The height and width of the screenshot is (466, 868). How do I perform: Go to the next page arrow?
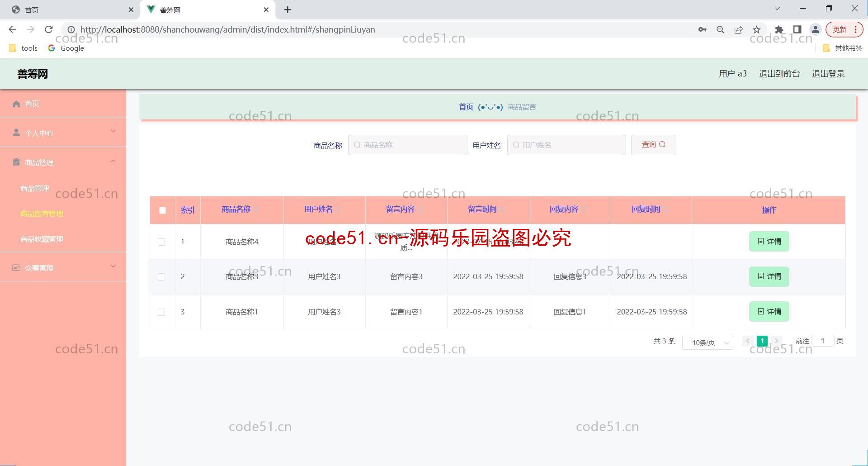[777, 341]
